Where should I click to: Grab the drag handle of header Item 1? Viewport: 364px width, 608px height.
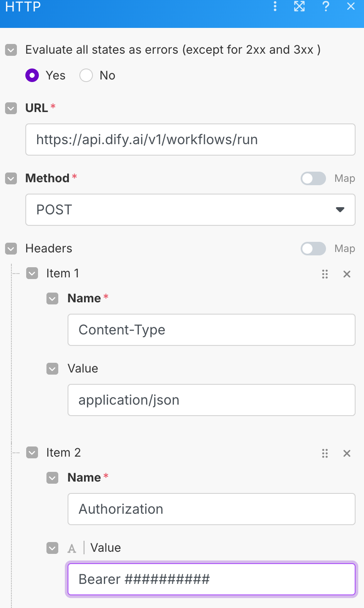[325, 274]
